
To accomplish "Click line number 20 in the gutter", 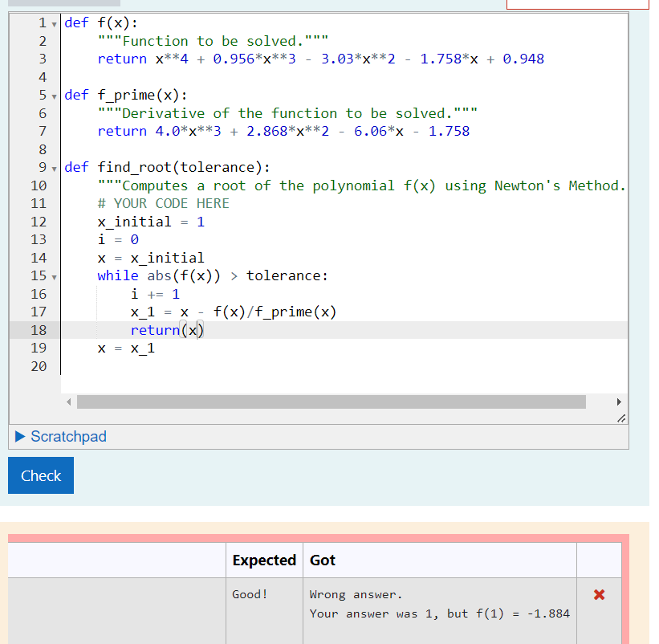I will point(39,366).
